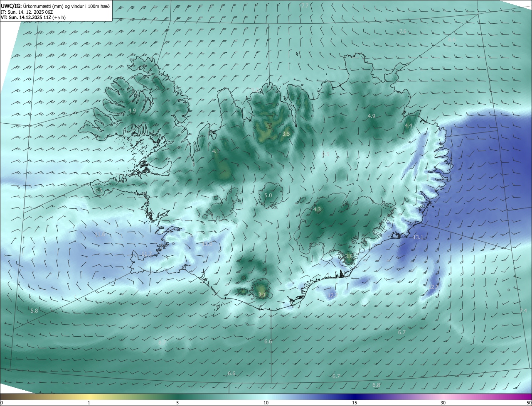Click the 13.1 value off the southeast coast
This screenshot has height=406, width=532.
[418, 237]
